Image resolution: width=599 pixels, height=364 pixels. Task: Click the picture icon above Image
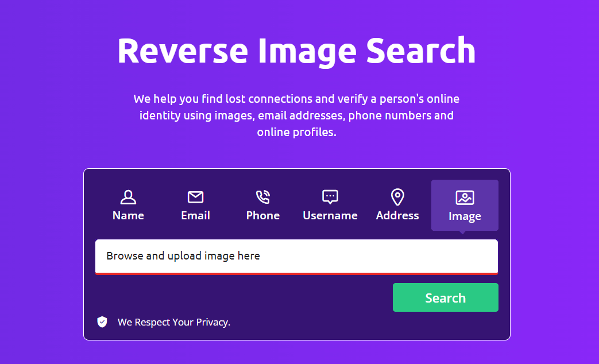click(465, 198)
